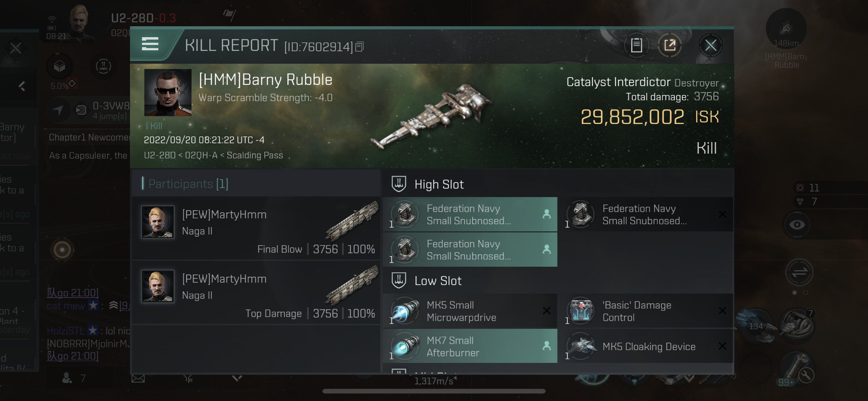Toggle the swap arrows button
The image size is (868, 401).
coord(799,272)
